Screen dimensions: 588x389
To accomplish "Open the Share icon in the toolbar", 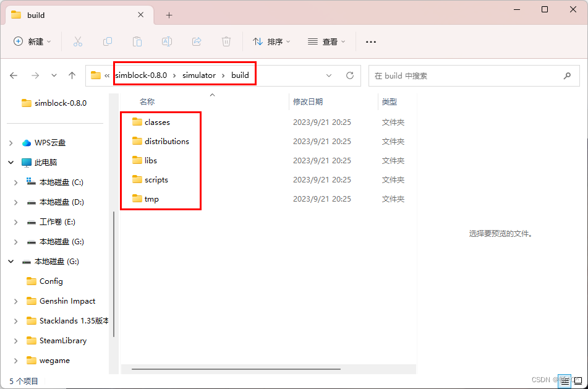I will pyautogui.click(x=196, y=41).
